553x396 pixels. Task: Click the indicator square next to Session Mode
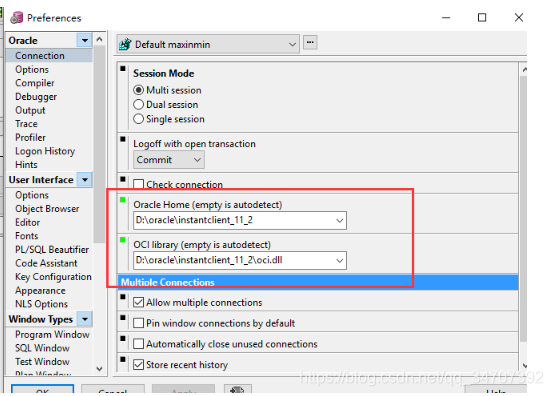pos(123,69)
